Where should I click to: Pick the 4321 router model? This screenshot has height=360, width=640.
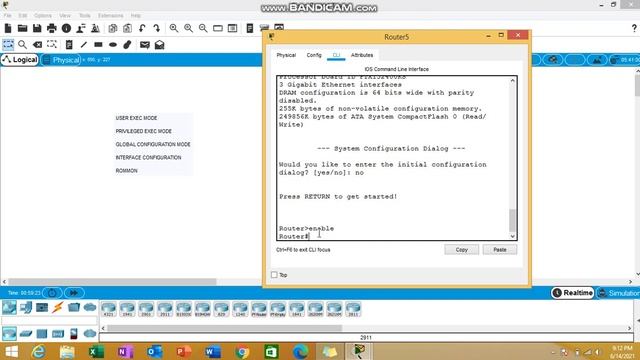[109, 309]
